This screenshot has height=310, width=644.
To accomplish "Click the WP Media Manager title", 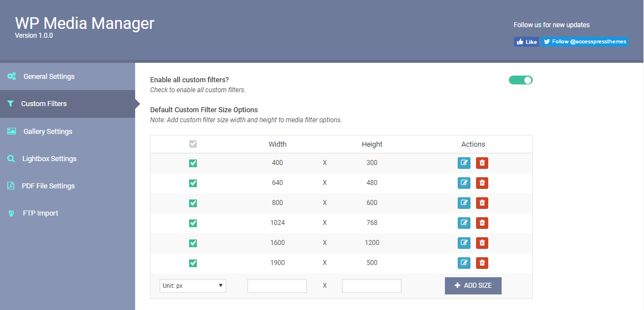I will pyautogui.click(x=85, y=23).
